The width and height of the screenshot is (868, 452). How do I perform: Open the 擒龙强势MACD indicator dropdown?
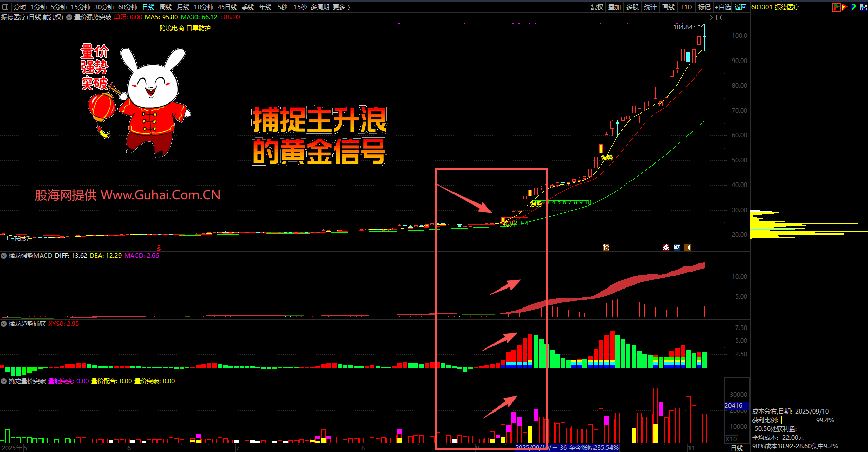click(x=4, y=256)
